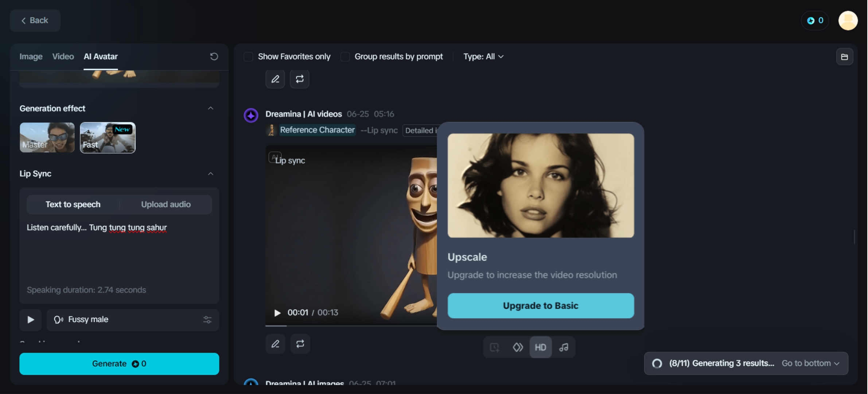The image size is (868, 394).
Task: Click the frame interpolation diamond icon
Action: 518,347
